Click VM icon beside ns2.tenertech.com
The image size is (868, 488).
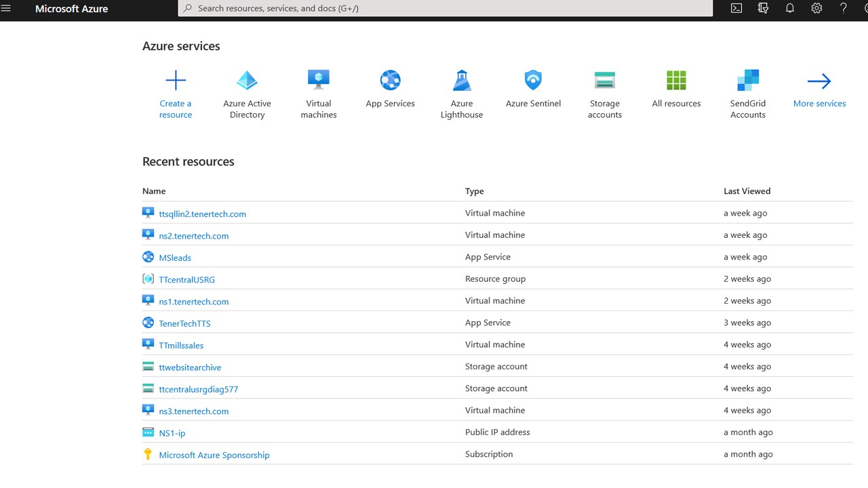tap(148, 235)
